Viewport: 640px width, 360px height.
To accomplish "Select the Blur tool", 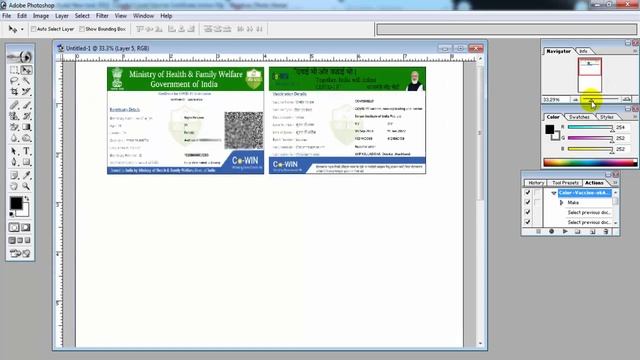I will (14, 138).
